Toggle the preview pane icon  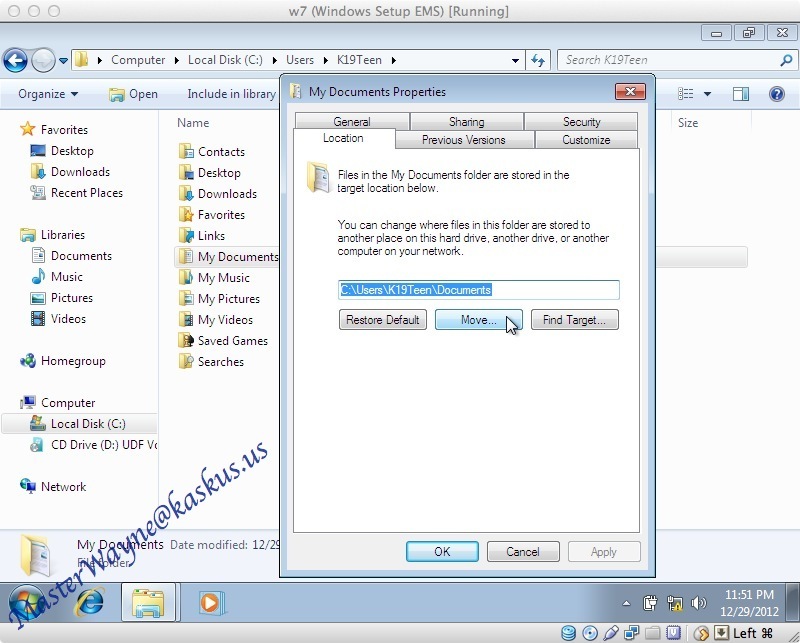click(740, 94)
